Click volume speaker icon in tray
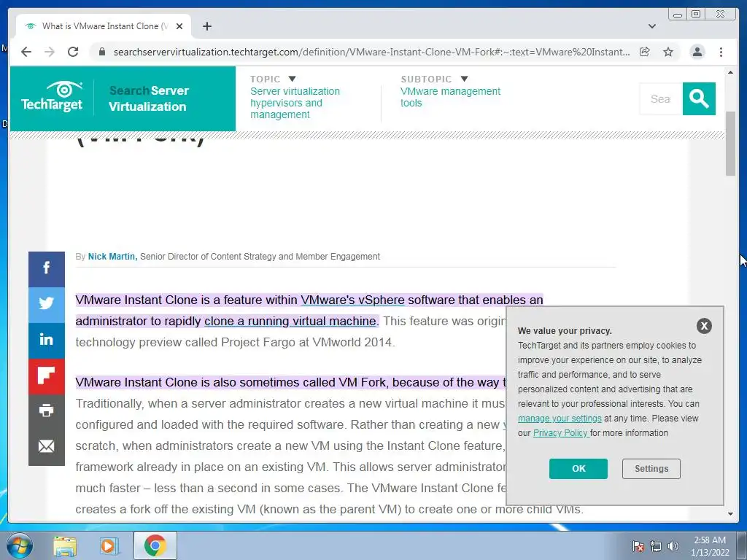Image resolution: width=747 pixels, height=560 pixels. [673, 546]
